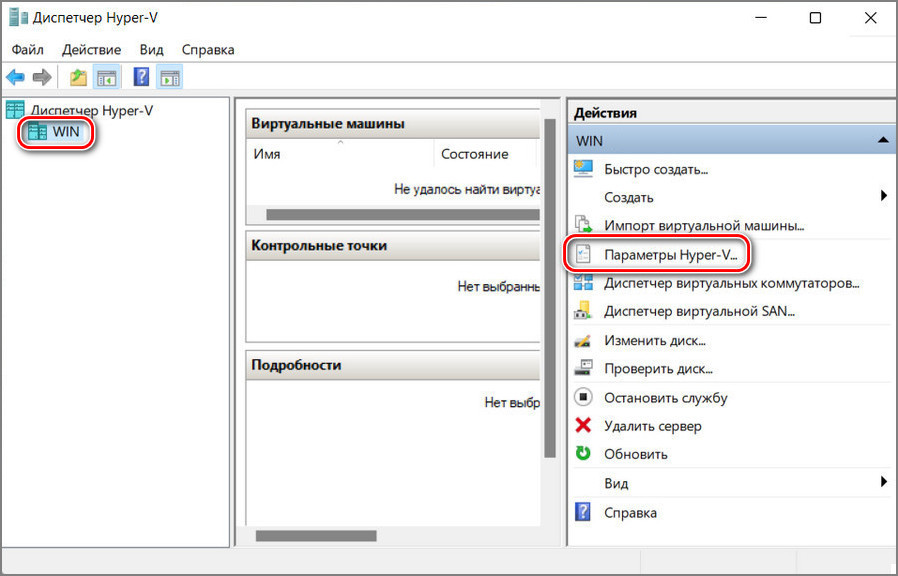The image size is (898, 576).
Task: Collapse the WIN actions section arrow
Action: coord(883,140)
